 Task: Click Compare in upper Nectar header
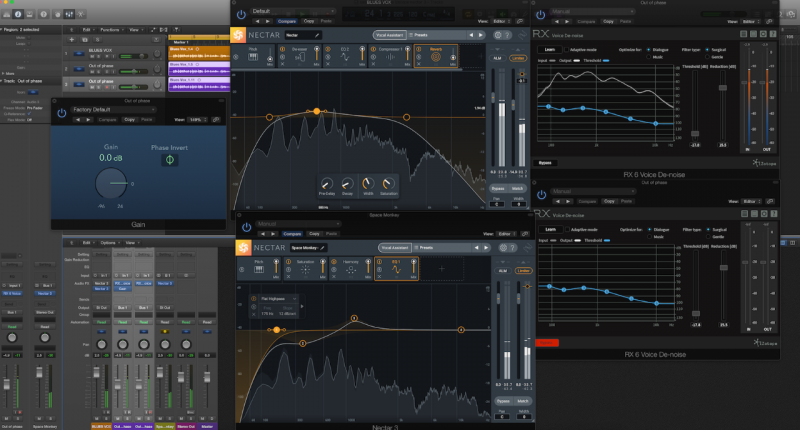[x=287, y=21]
